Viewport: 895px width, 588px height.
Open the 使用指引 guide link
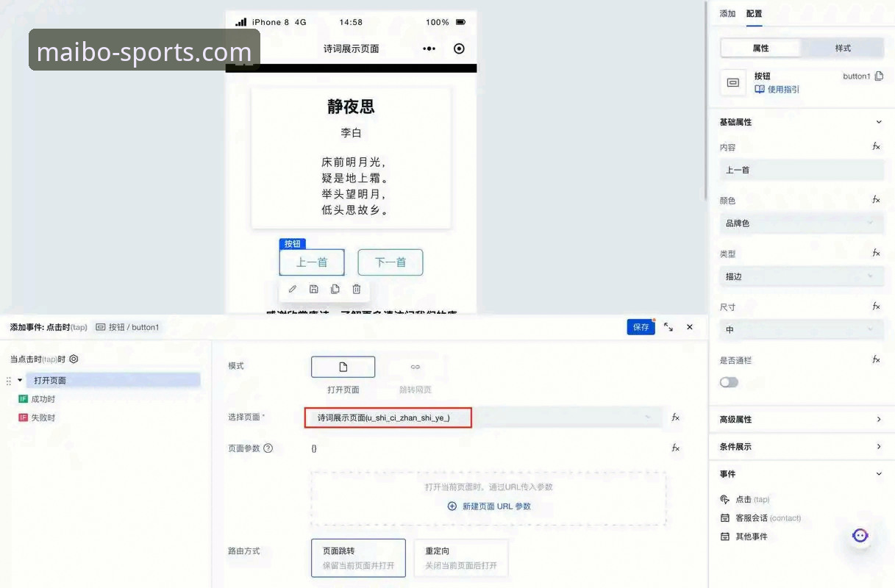(x=777, y=89)
